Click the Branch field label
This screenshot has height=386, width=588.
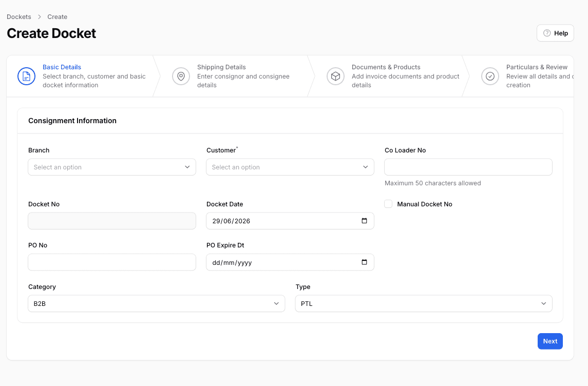tap(39, 150)
